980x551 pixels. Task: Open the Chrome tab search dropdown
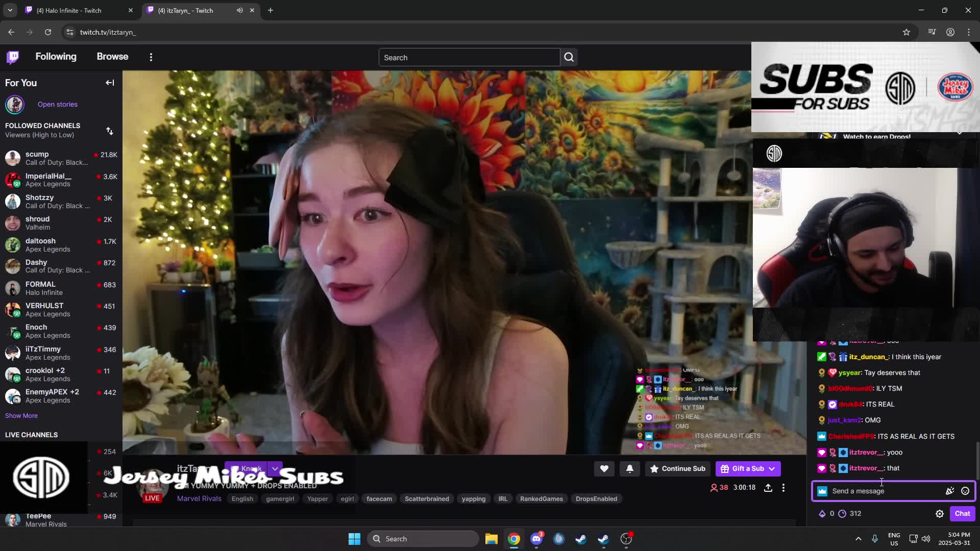click(10, 10)
